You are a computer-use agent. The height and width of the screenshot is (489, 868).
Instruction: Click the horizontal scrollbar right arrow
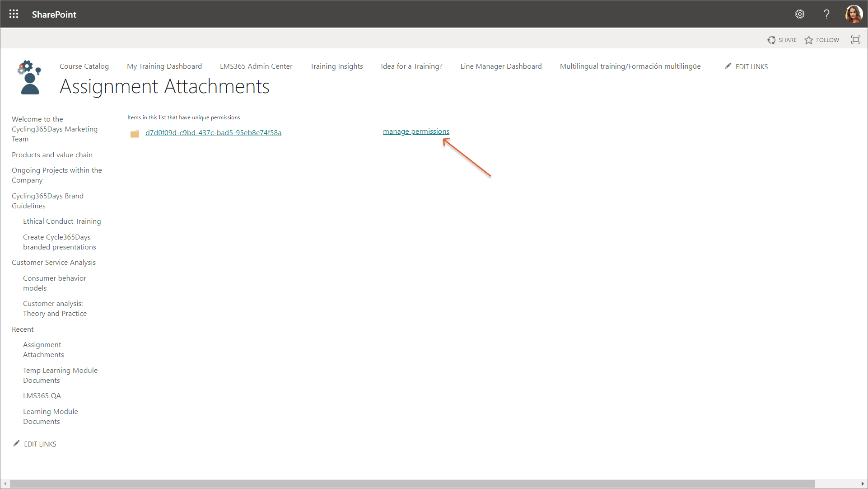pos(863,484)
